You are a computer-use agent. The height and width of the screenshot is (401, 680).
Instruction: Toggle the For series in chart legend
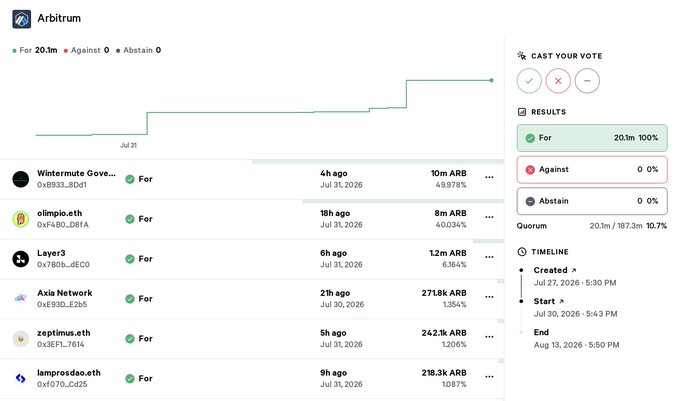(x=35, y=50)
